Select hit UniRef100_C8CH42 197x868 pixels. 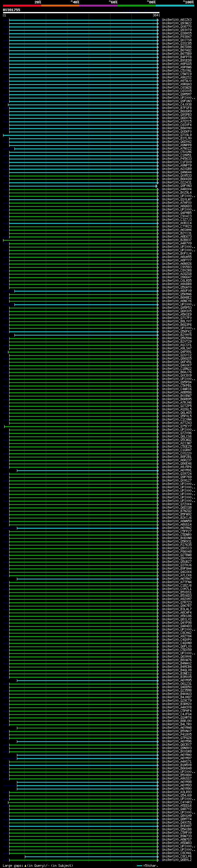click(177, 633)
